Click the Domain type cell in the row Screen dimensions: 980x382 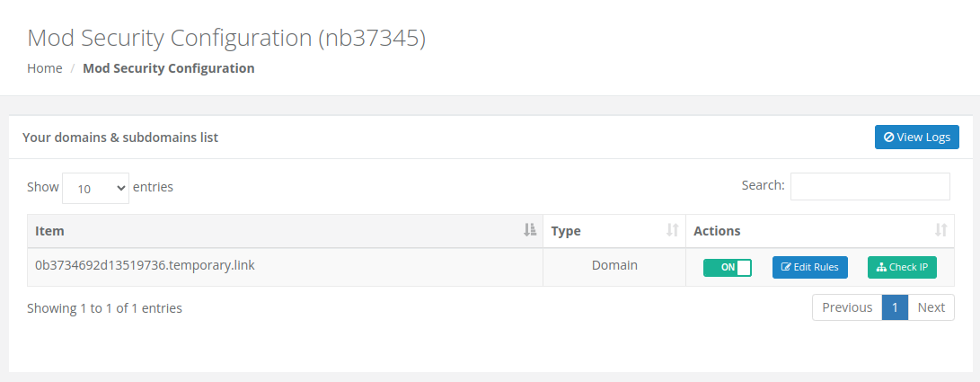click(614, 265)
